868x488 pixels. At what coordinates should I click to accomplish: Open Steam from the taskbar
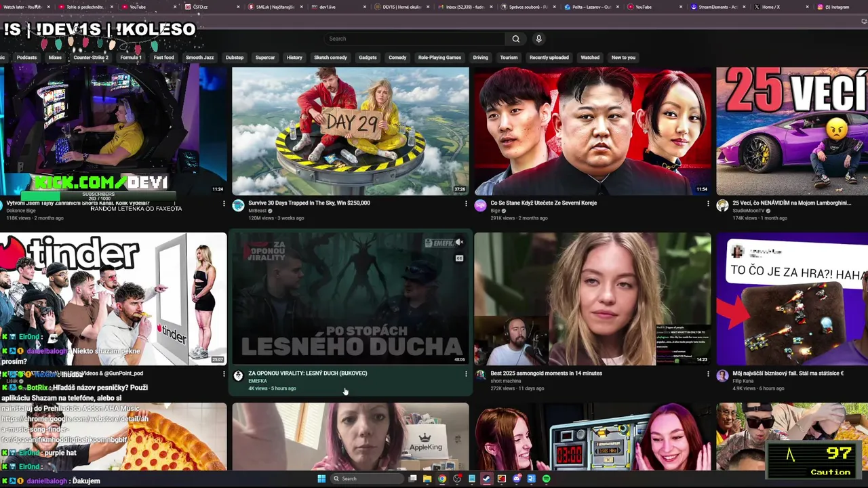[x=486, y=479]
